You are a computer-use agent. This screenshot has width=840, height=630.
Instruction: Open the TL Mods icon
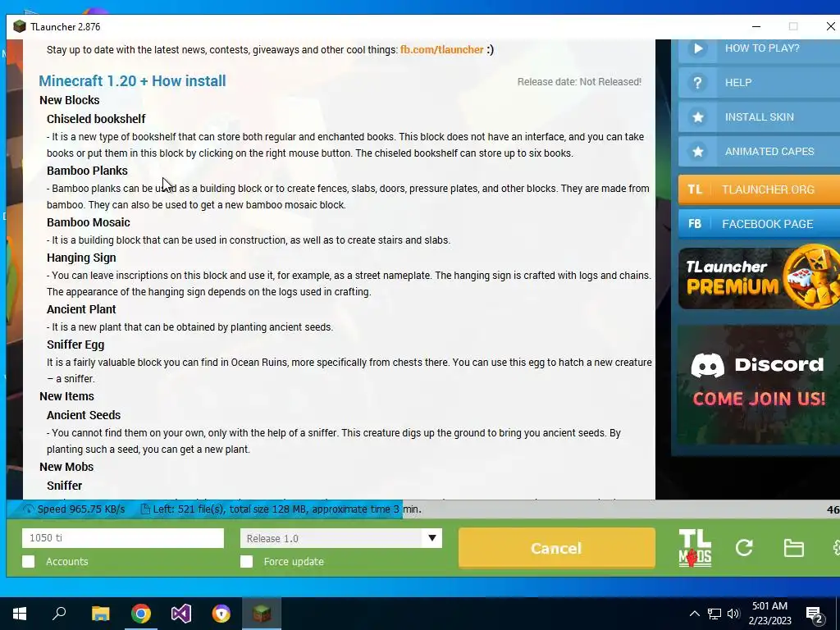tap(695, 547)
